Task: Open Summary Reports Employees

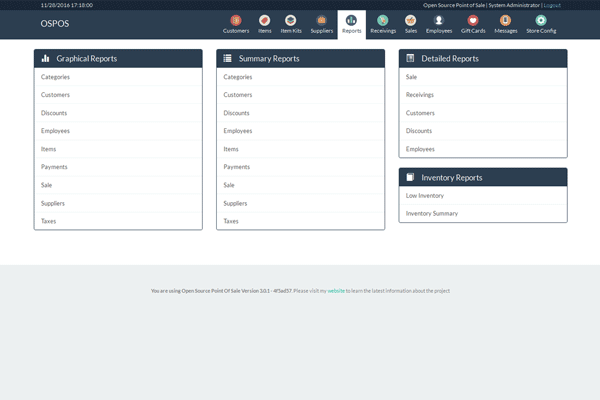Action: (x=300, y=131)
